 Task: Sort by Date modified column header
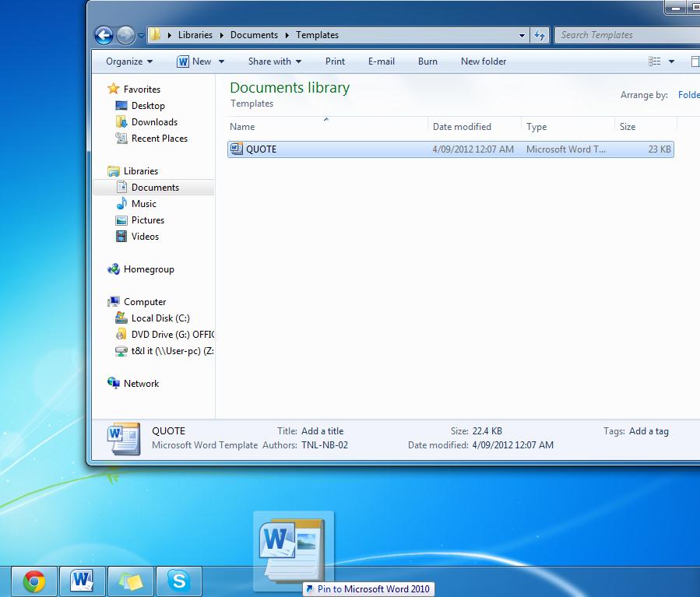pos(474,127)
